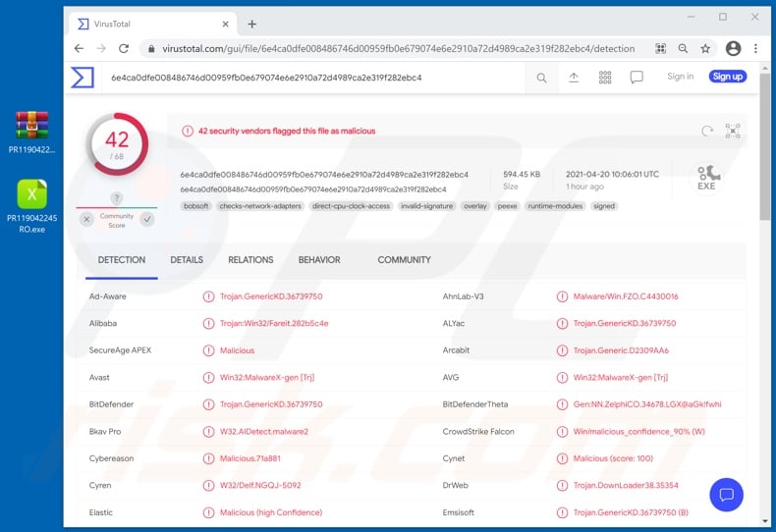
Task: Click the search magnifier icon in VirusTotal header
Action: coord(542,78)
